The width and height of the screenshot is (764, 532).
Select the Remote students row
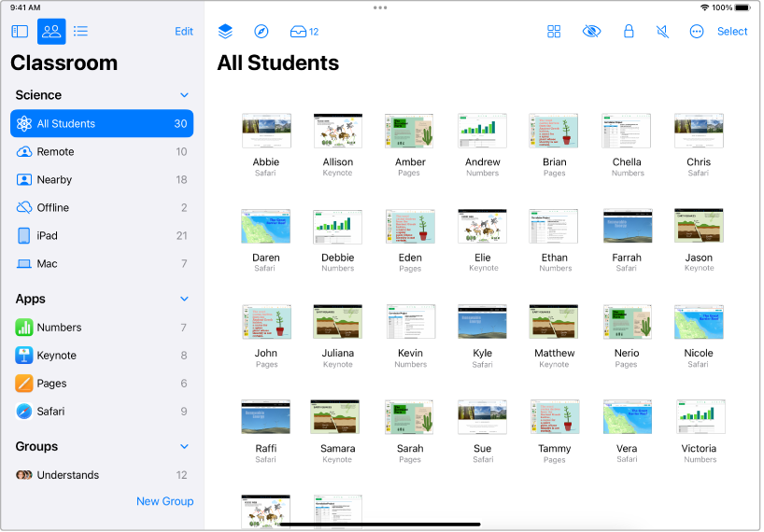102,152
